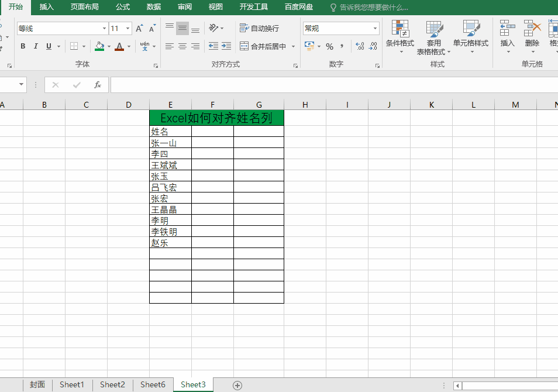Screen dimensions: 558x392
Task: Click 插入 cells button in ribbon
Action: pos(508,37)
